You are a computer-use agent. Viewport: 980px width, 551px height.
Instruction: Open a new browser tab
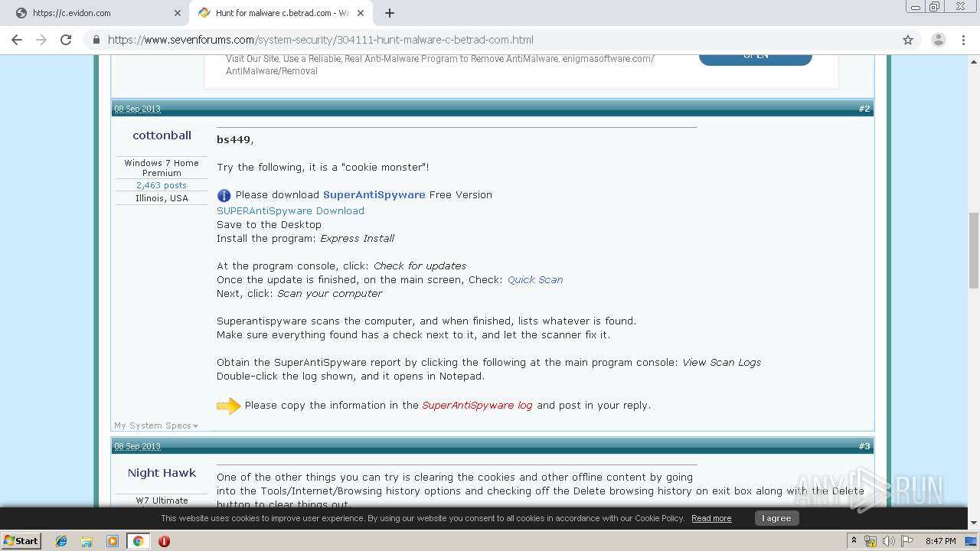[390, 13]
